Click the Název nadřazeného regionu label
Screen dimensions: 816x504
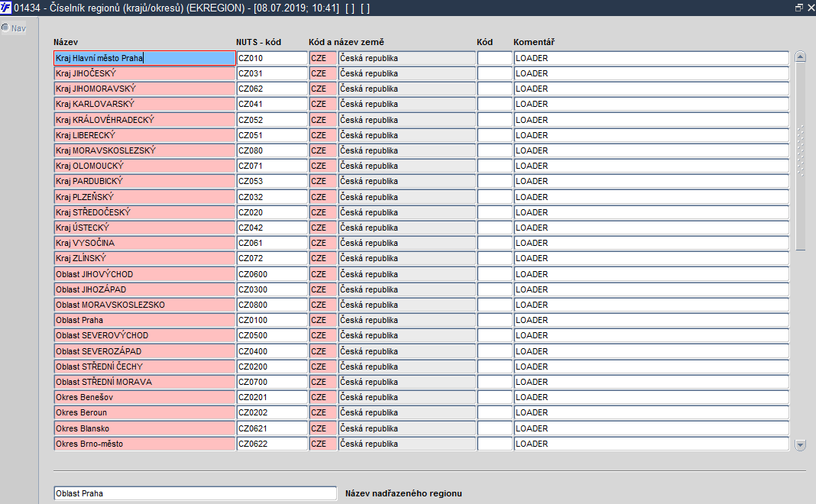coord(403,493)
